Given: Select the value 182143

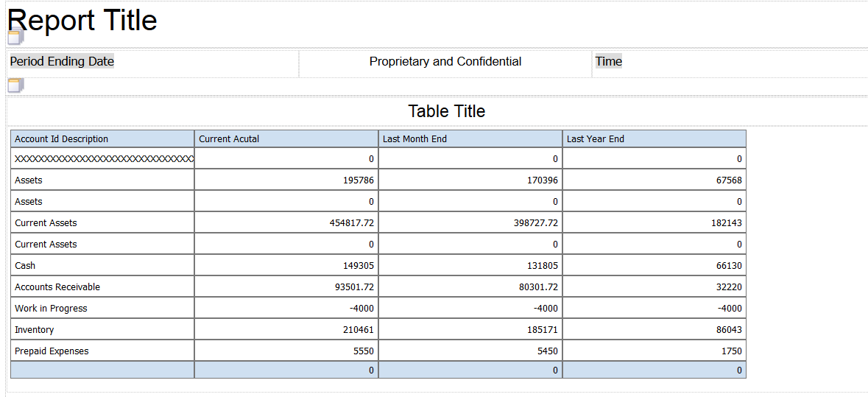Looking at the screenshot, I should pos(727,223).
